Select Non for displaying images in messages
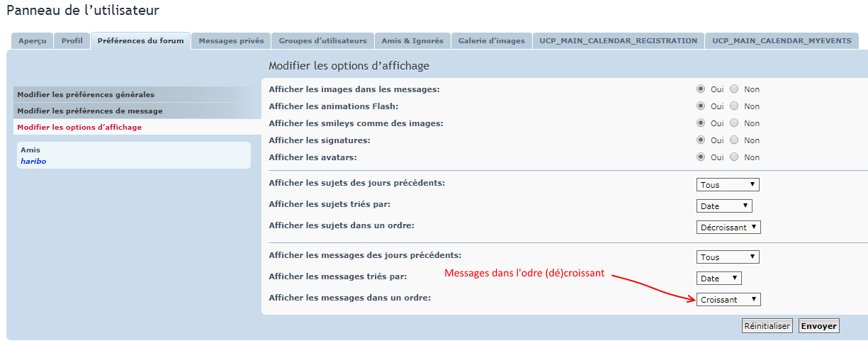868x348 pixels. click(734, 89)
